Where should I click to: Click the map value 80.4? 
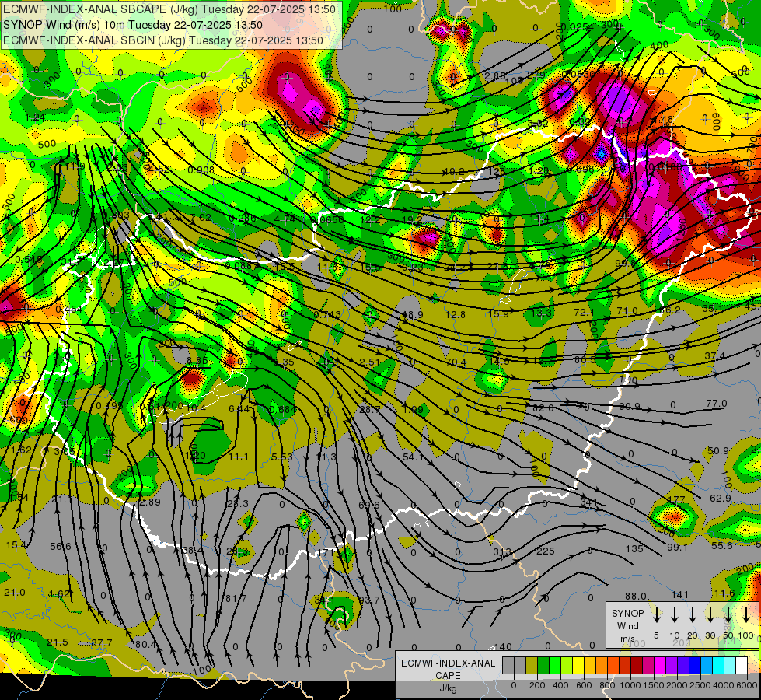[146, 644]
